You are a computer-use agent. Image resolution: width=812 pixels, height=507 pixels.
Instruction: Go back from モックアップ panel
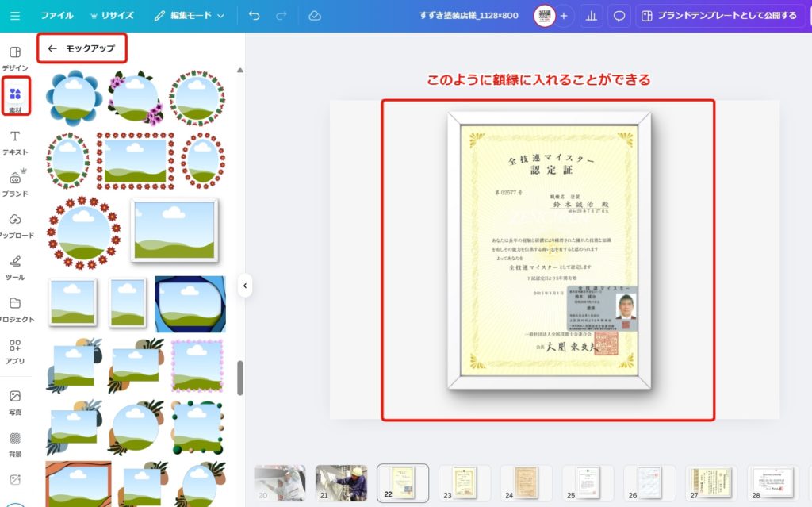(x=52, y=48)
